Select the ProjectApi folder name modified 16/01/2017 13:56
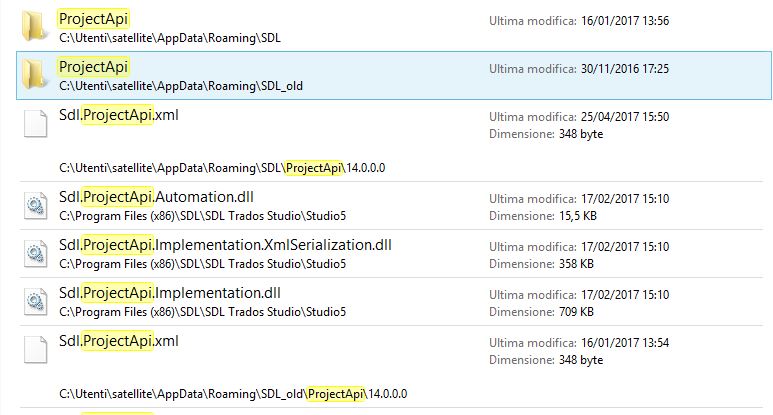The width and height of the screenshot is (773, 415). [93, 19]
